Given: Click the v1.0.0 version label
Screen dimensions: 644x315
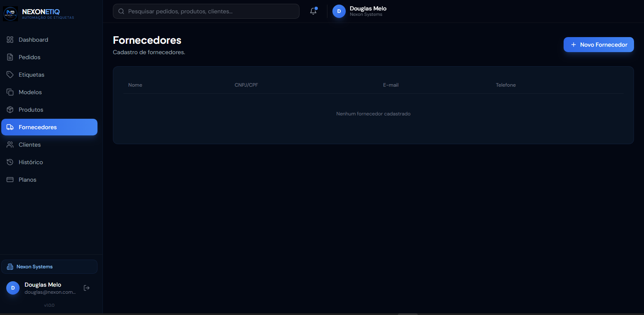Looking at the screenshot, I should click(x=49, y=305).
